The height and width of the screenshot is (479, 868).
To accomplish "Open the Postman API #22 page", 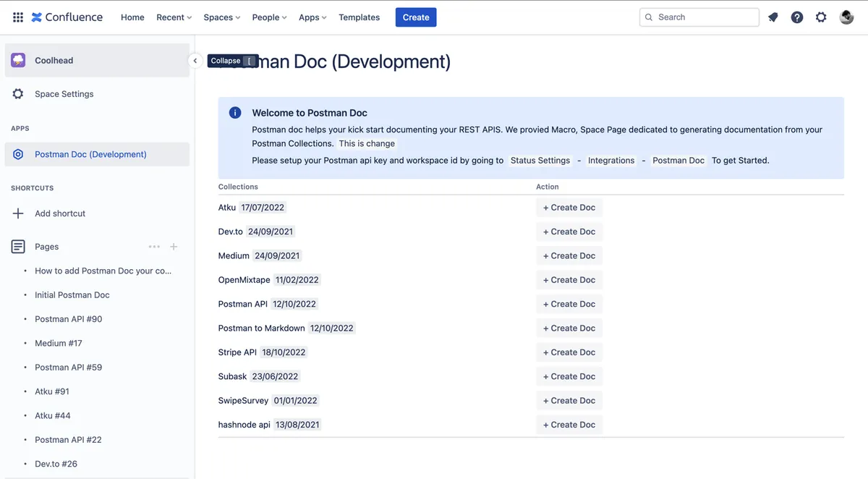I will click(x=69, y=440).
